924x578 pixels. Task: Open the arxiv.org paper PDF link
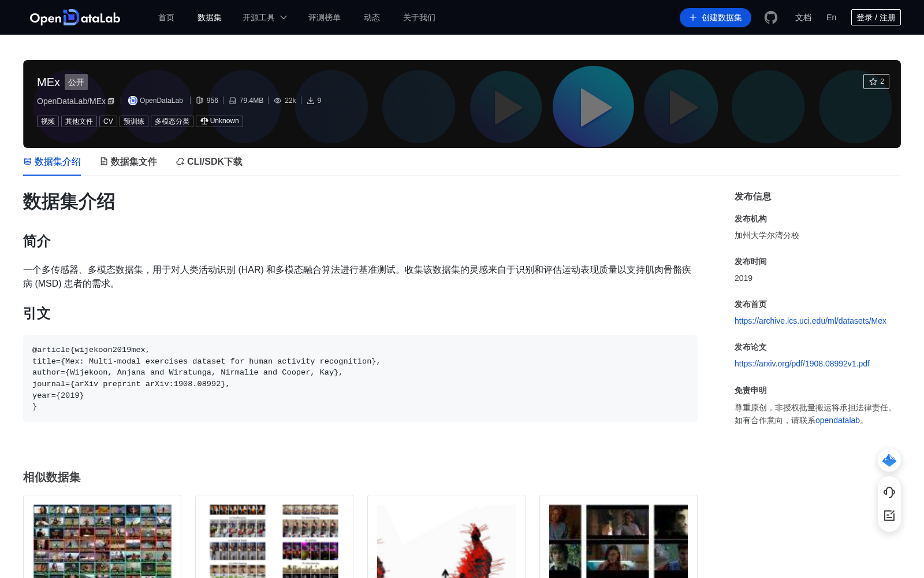(802, 364)
